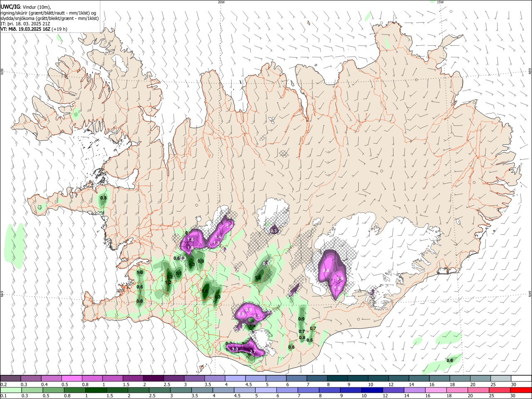Pick the grey-teal swatch labeled 20, top row

(480, 379)
